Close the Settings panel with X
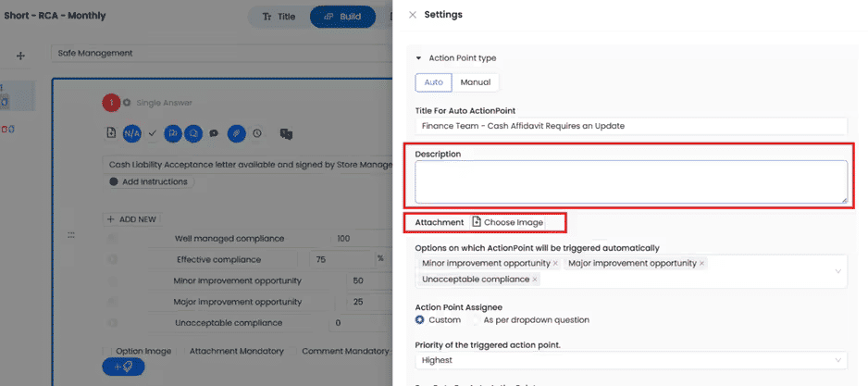868x386 pixels. coord(412,15)
